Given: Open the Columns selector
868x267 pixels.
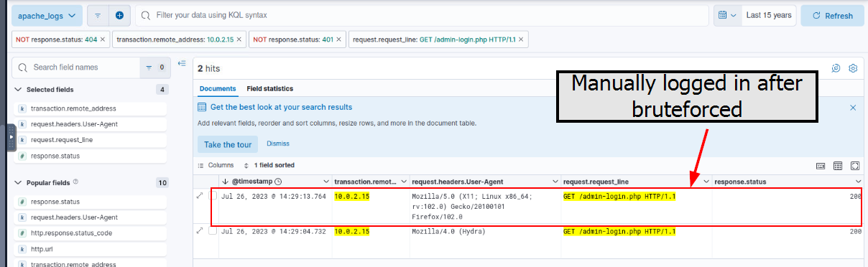Looking at the screenshot, I should pyautogui.click(x=216, y=165).
